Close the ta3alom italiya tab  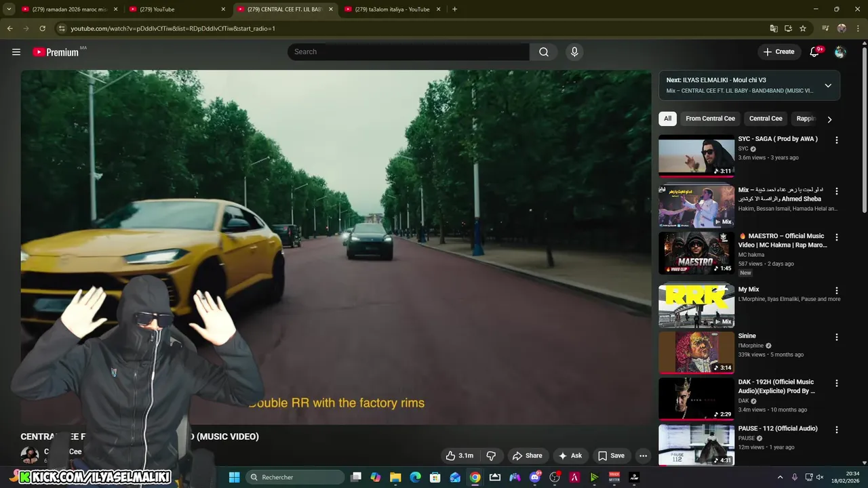tap(438, 9)
